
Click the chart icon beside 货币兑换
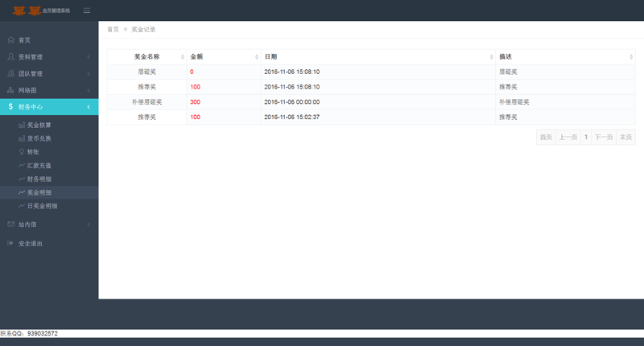coord(22,138)
